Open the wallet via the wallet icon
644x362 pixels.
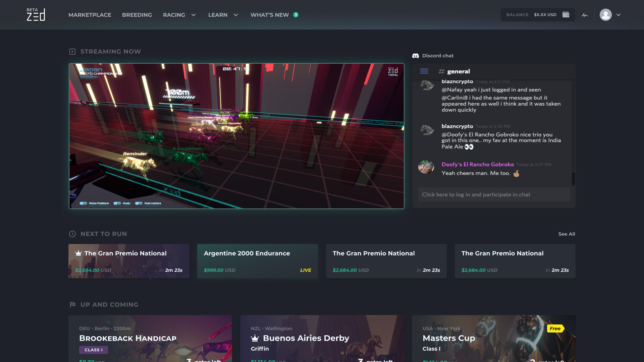point(567,14)
